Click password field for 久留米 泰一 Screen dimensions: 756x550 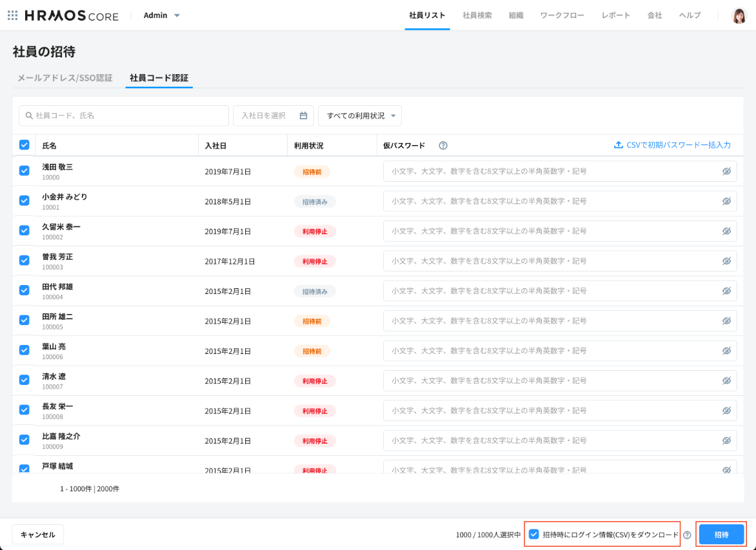pyautogui.click(x=552, y=231)
